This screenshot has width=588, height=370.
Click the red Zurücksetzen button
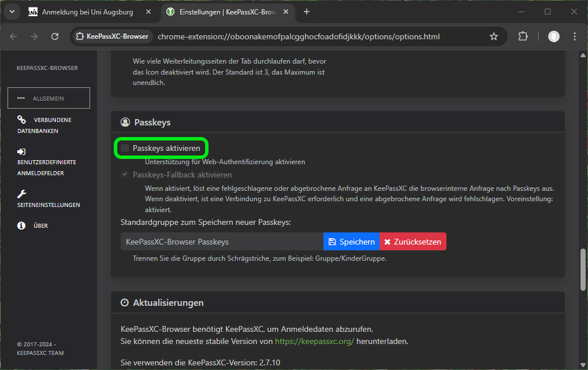click(413, 242)
